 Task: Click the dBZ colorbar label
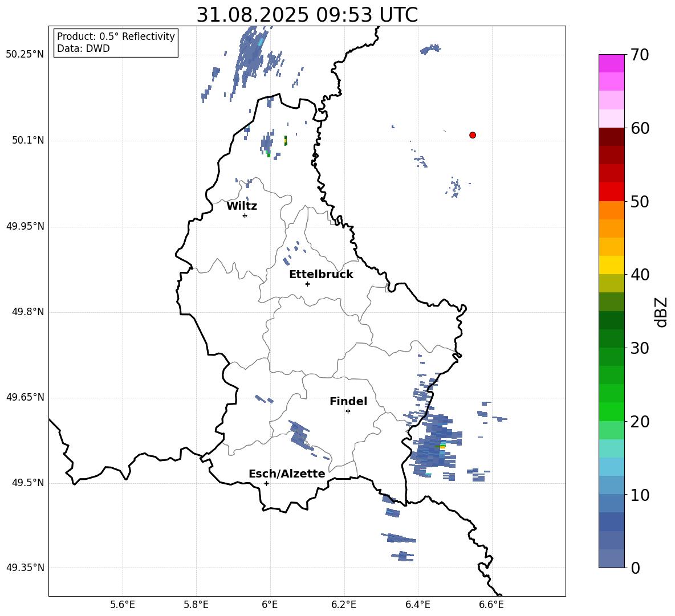pyautogui.click(x=661, y=312)
